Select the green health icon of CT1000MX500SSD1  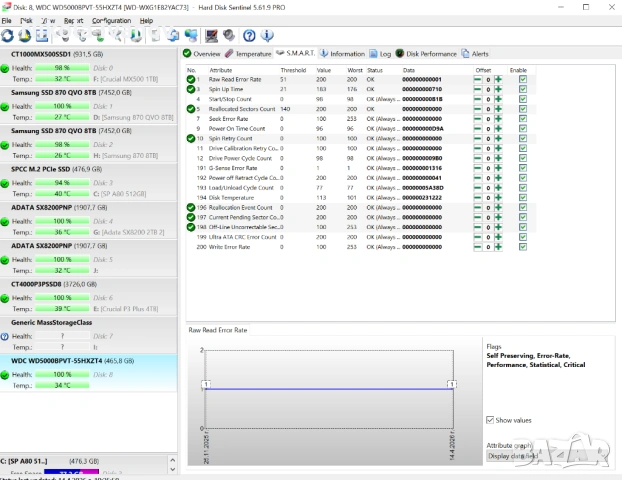5,68
